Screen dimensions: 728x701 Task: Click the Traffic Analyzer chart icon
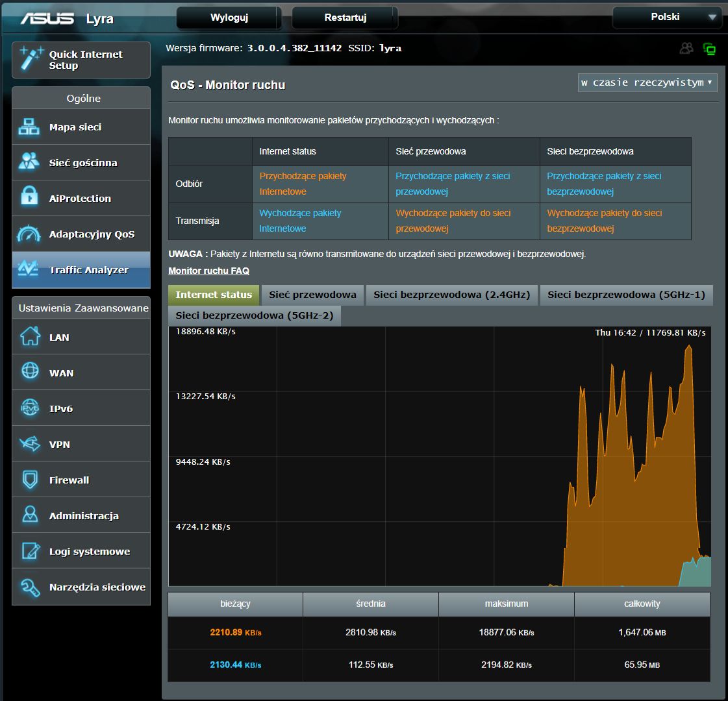click(28, 269)
